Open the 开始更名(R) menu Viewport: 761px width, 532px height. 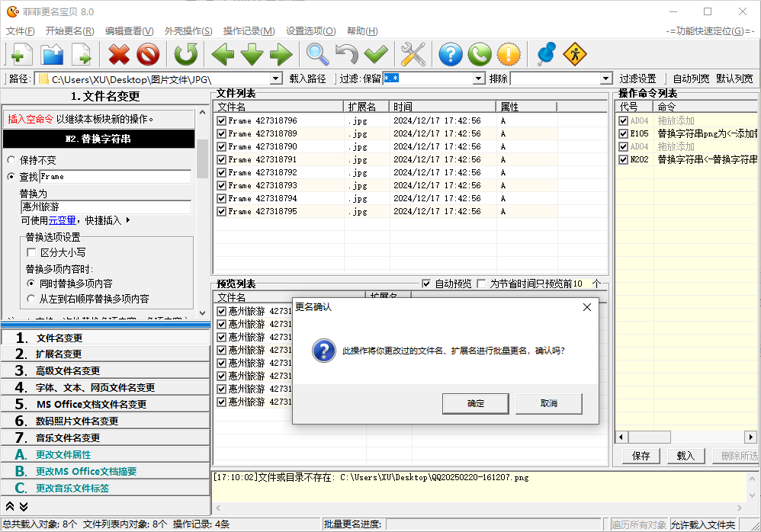click(69, 31)
